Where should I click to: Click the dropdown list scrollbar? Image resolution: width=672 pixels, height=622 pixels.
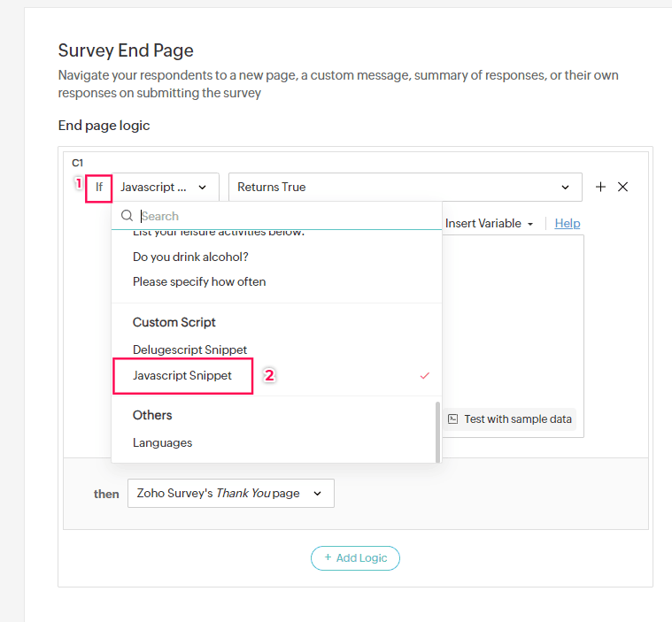coord(437,432)
